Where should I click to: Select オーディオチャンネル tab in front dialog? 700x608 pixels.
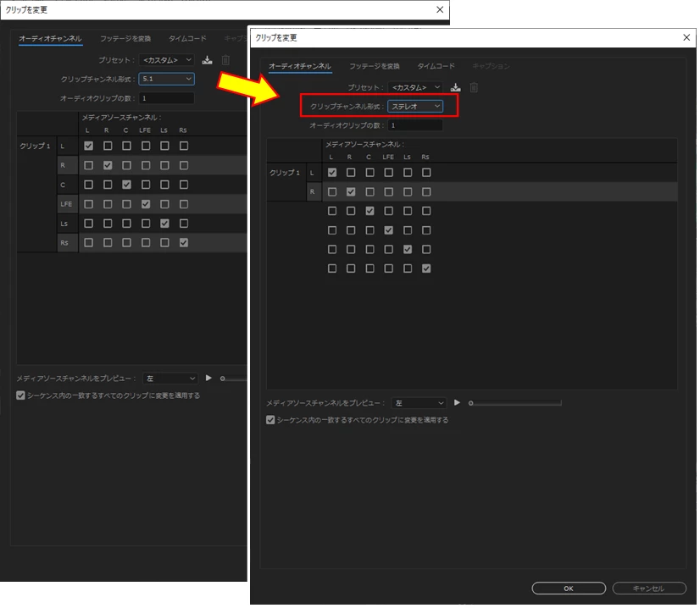(300, 66)
